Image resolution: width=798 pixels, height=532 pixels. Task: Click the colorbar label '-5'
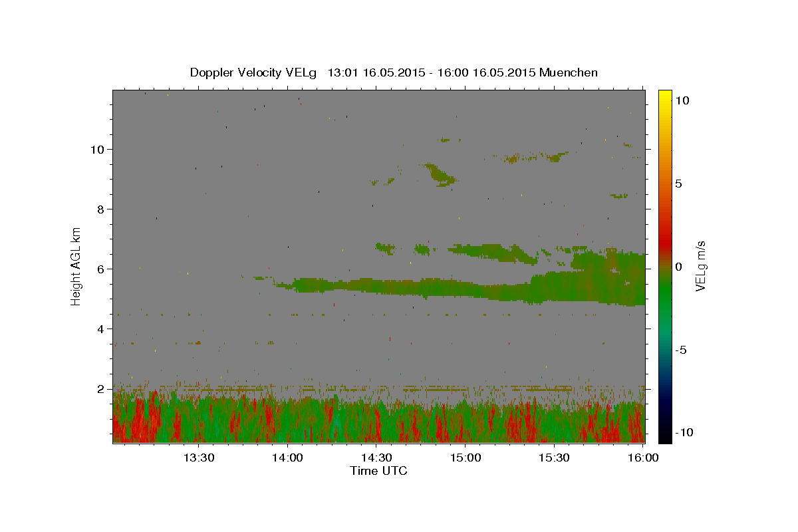point(680,350)
